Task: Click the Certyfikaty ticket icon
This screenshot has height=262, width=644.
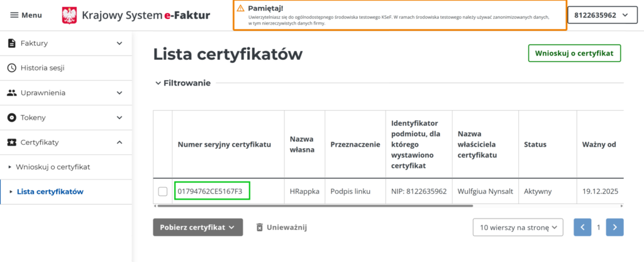Action: coord(11,142)
